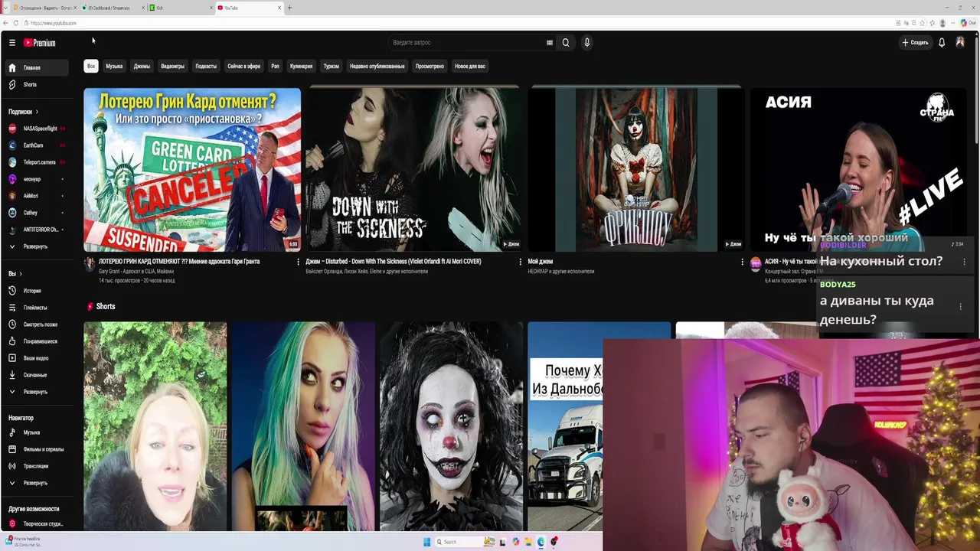Open Фильмы и сериалы in the sidebar
Viewport: 980px width, 551px height.
(x=37, y=449)
